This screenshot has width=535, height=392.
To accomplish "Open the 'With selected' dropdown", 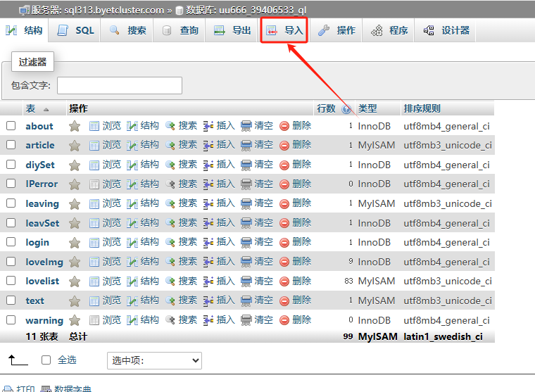I will pyautogui.click(x=154, y=360).
